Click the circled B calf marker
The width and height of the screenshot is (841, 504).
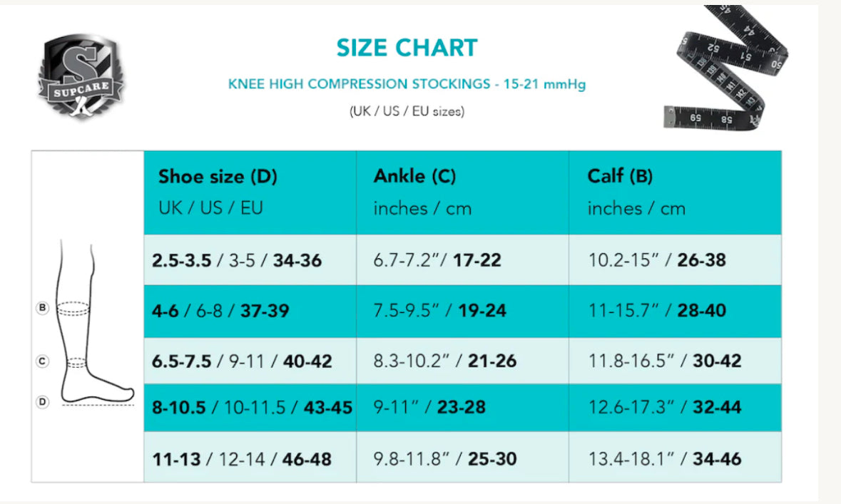[x=43, y=309]
